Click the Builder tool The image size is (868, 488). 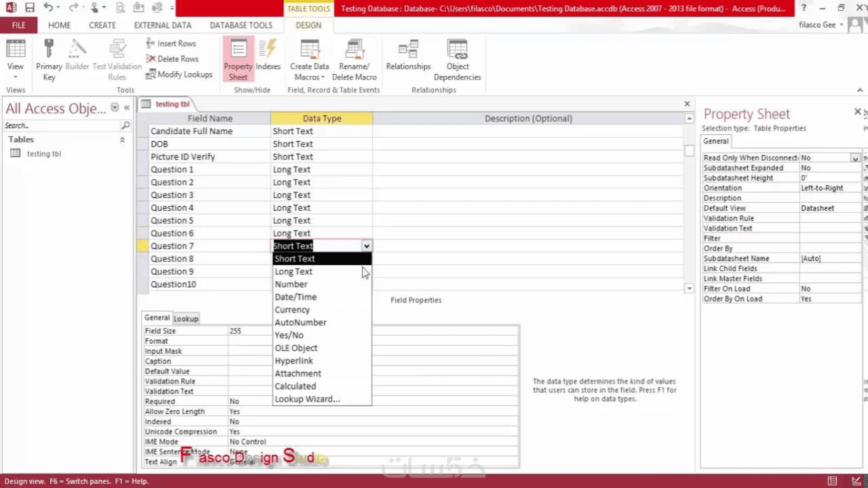(x=77, y=55)
